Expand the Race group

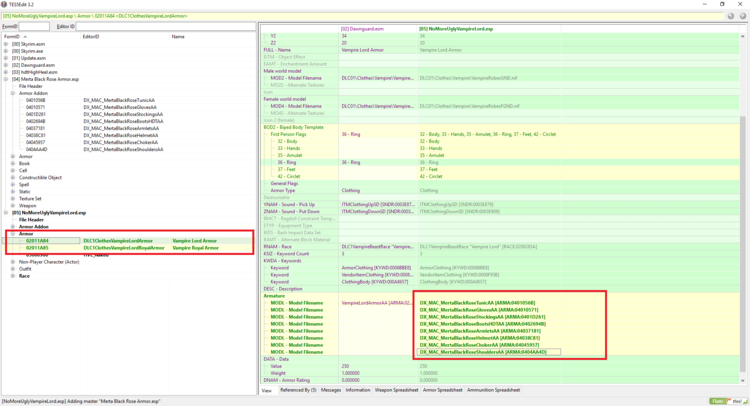pos(13,276)
